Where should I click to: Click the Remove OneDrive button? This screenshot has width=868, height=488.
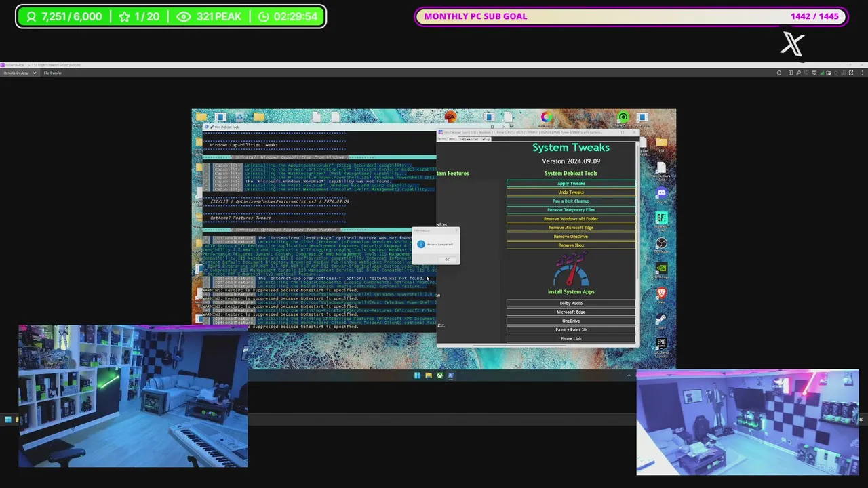coord(571,237)
